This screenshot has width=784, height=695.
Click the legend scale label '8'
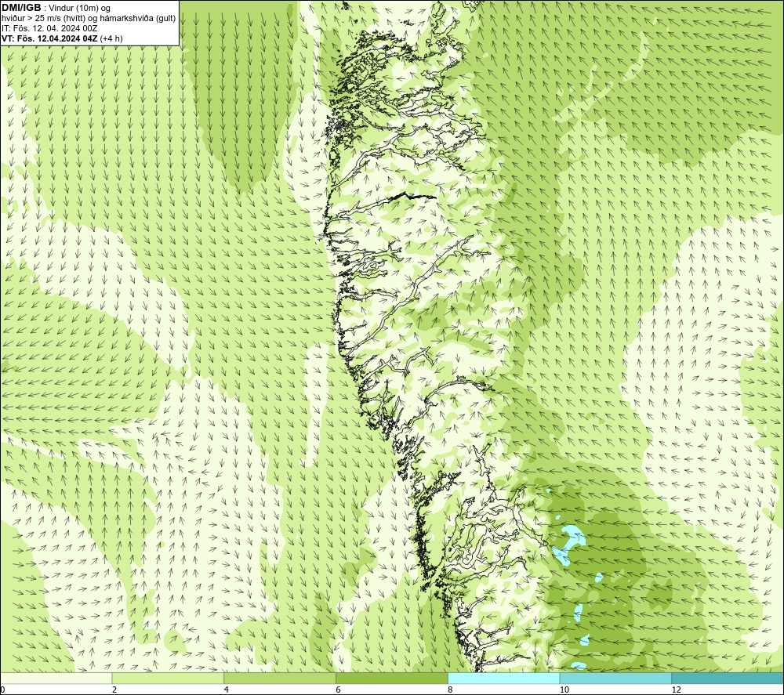451,690
